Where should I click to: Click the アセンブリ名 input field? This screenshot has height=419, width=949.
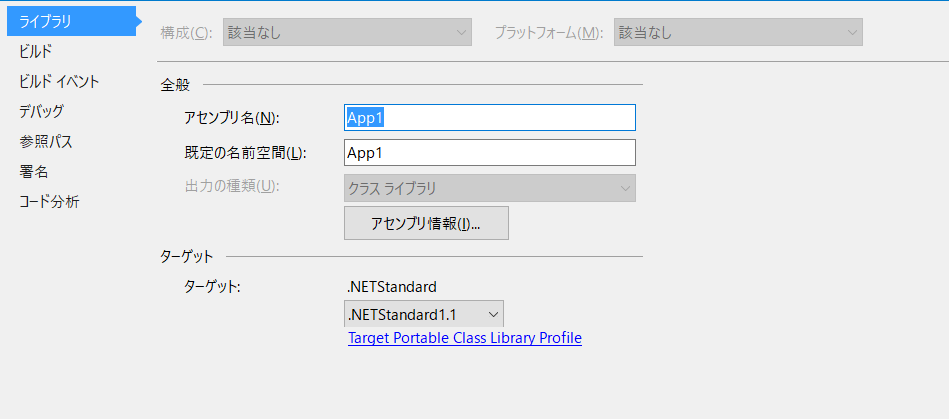pos(490,117)
